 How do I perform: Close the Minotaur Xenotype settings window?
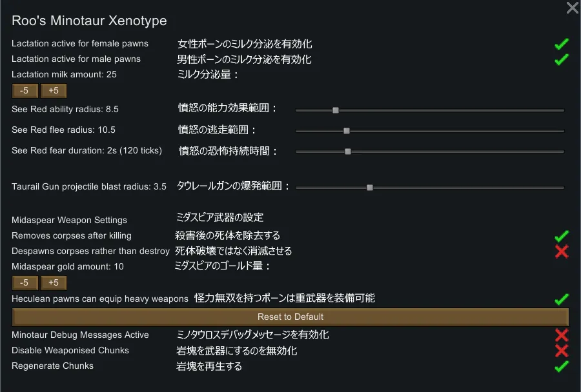coord(572,8)
